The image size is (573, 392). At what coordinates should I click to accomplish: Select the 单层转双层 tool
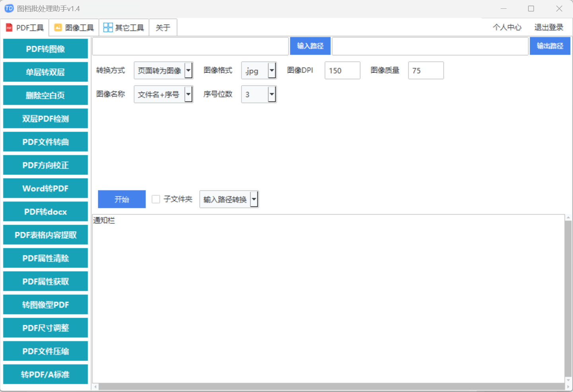click(x=45, y=72)
